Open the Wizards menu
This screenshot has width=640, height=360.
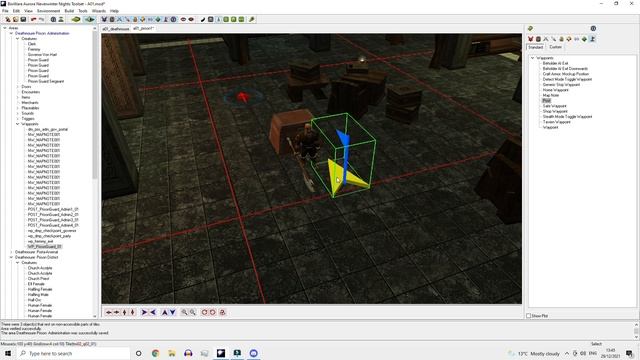click(98, 11)
